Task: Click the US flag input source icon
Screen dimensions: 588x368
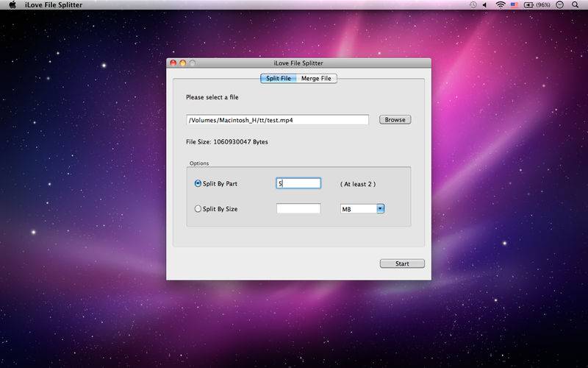Action: (x=514, y=5)
